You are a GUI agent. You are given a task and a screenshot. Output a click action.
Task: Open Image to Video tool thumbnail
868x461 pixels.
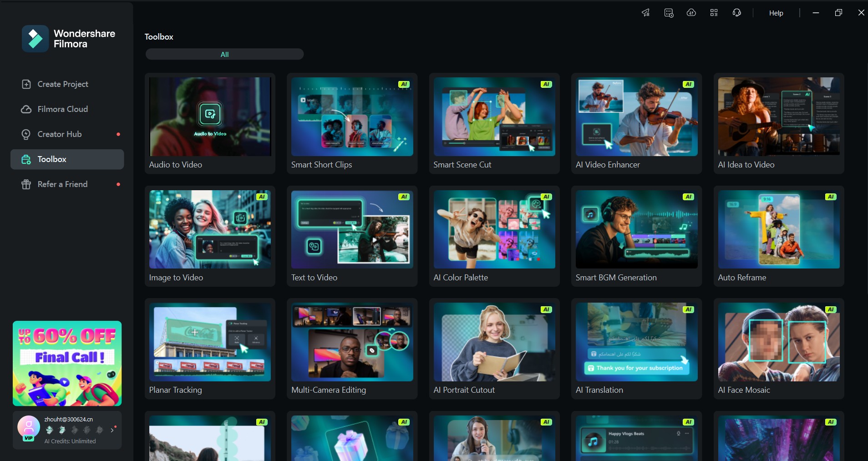coord(210,229)
